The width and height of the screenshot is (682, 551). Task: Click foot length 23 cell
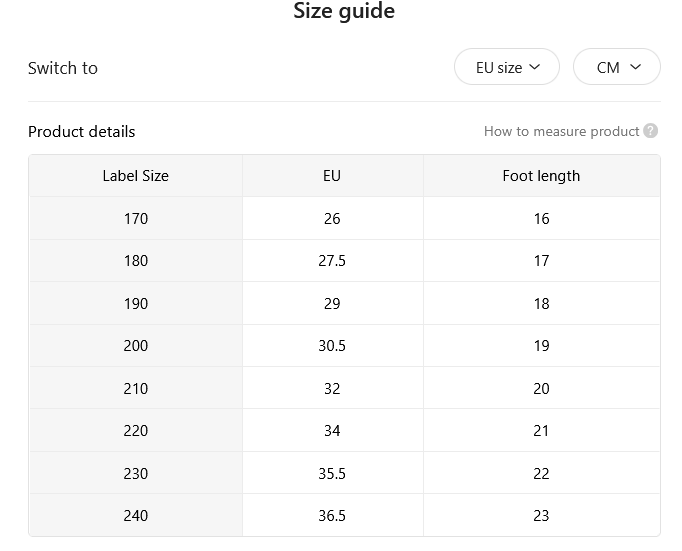tap(542, 515)
